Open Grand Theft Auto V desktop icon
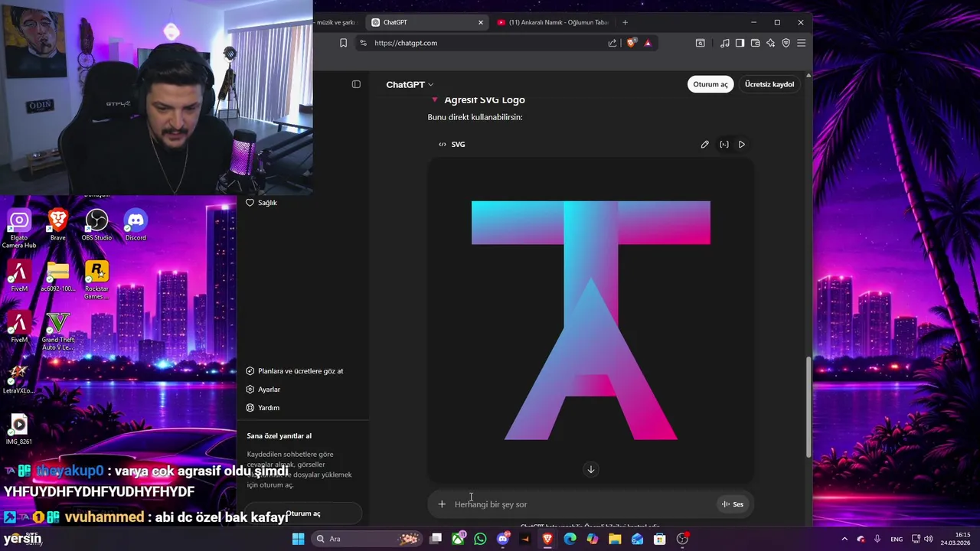This screenshot has height=551, width=980. (x=57, y=331)
